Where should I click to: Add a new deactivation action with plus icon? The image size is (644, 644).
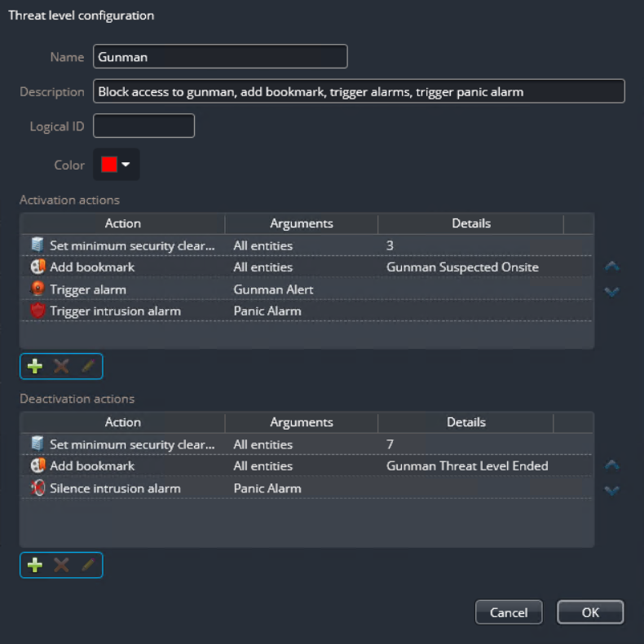35,565
